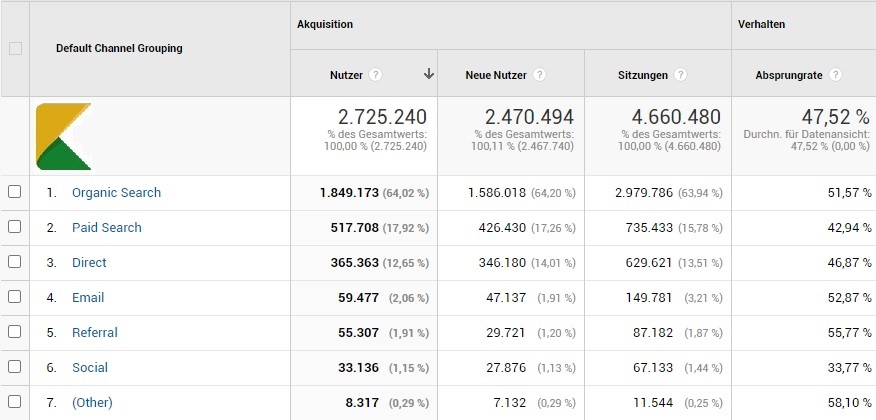Screen dimensions: 876x420
Task: Open the Paid Search channel link
Action: tap(106, 228)
